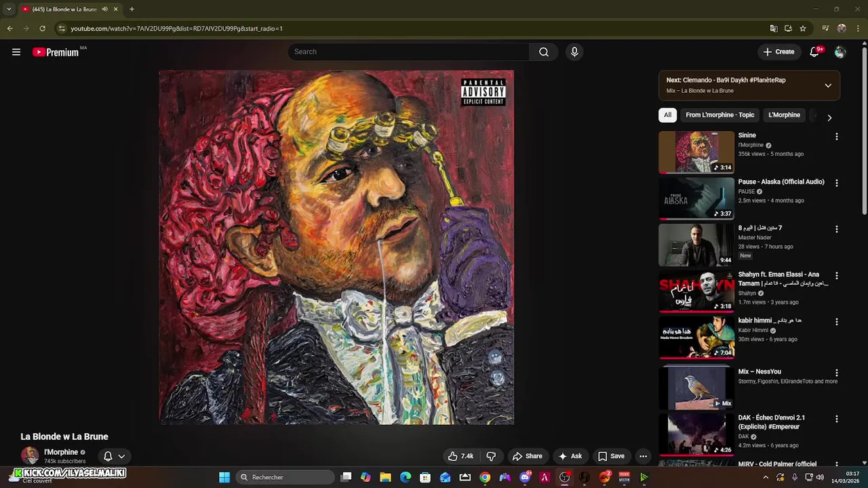Open the Mix – NessYou bird thumbnail

click(696, 388)
